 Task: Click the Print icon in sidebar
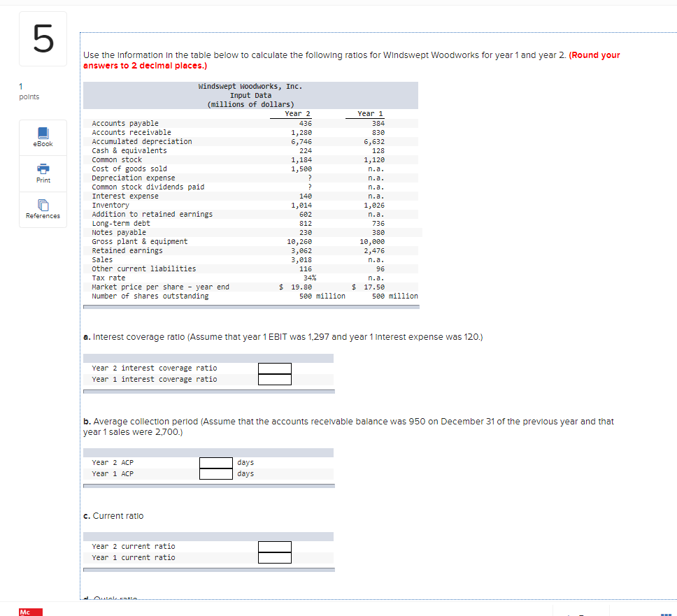(43, 169)
